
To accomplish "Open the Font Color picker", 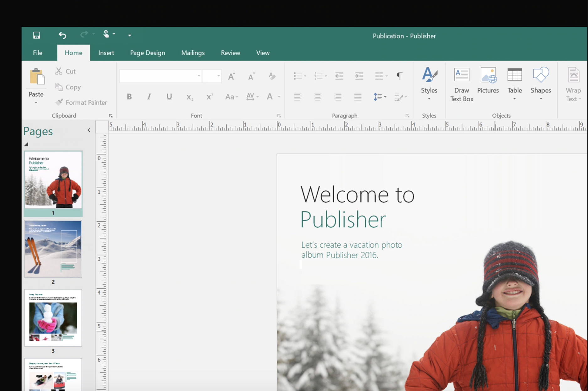I will pos(279,97).
